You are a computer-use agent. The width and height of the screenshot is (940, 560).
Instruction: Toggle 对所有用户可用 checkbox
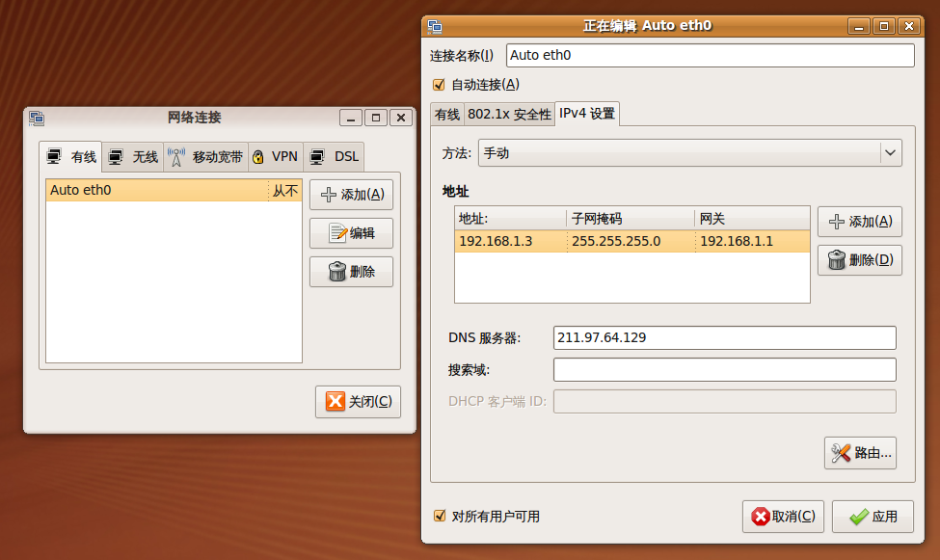point(440,516)
